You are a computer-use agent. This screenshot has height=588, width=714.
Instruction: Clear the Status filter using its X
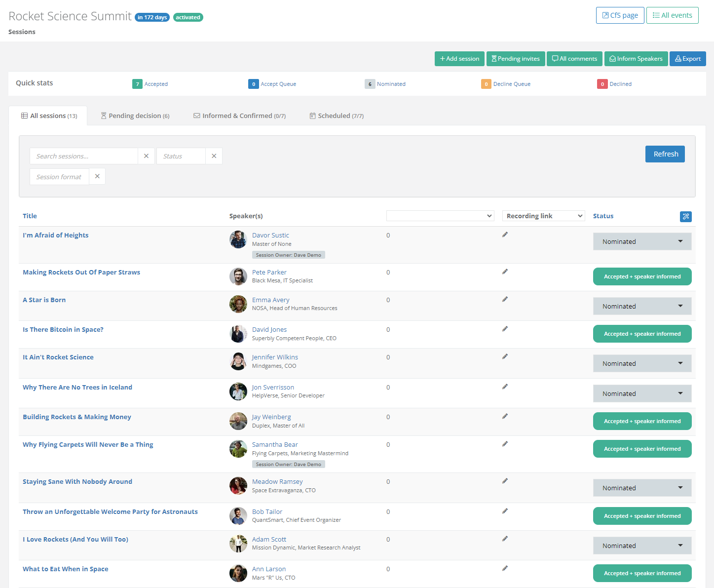(x=214, y=156)
